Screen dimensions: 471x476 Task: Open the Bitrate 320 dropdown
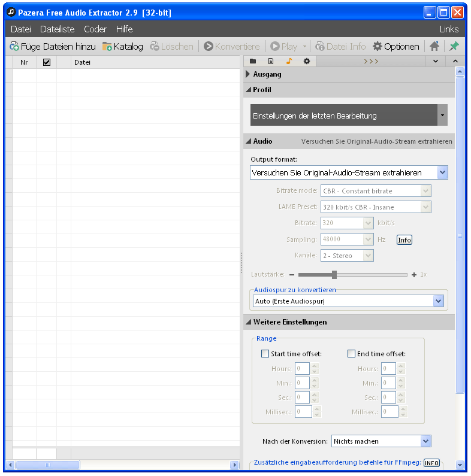point(347,223)
